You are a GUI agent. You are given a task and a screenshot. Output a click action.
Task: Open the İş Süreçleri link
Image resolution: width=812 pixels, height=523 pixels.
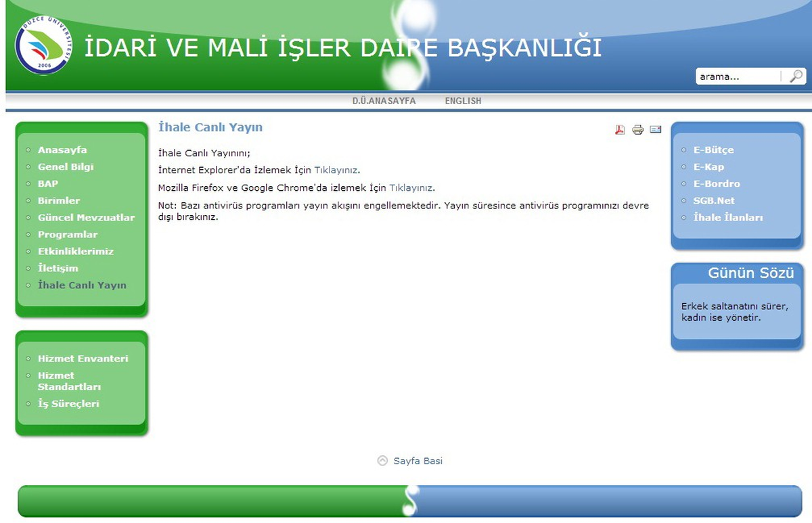click(68, 404)
